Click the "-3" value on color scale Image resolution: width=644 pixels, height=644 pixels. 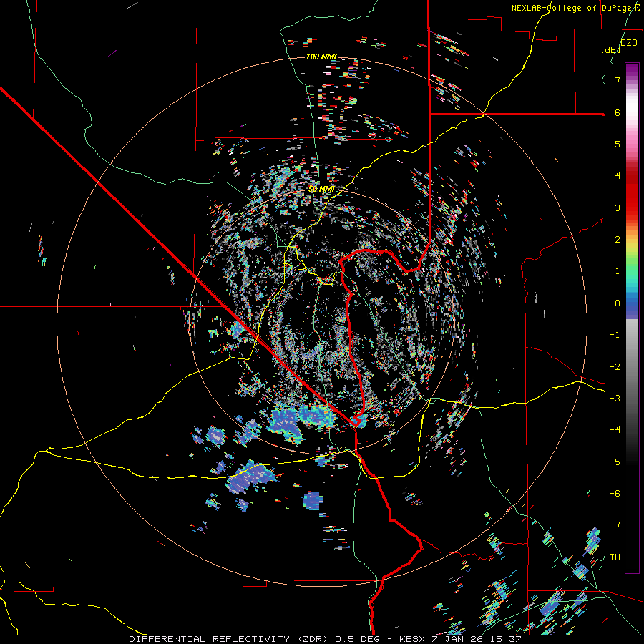point(615,399)
